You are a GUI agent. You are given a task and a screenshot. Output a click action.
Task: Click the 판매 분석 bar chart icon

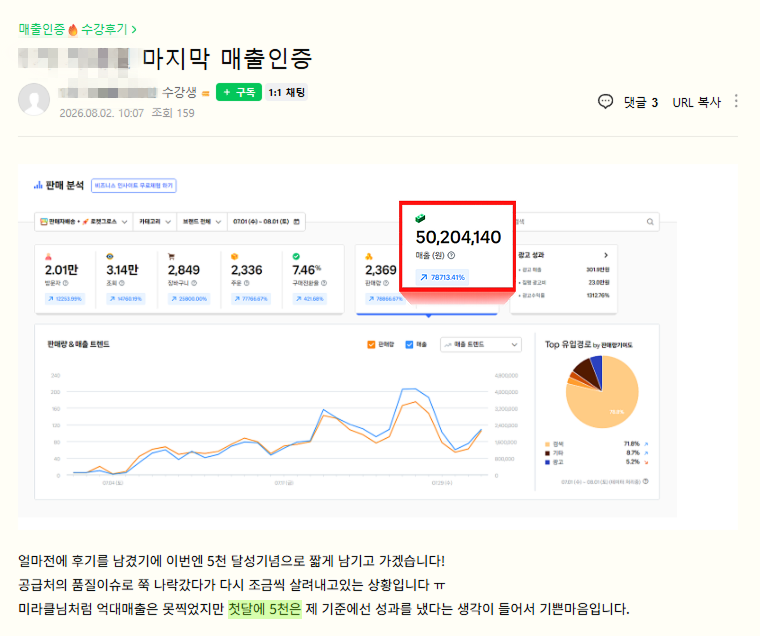(x=38, y=185)
